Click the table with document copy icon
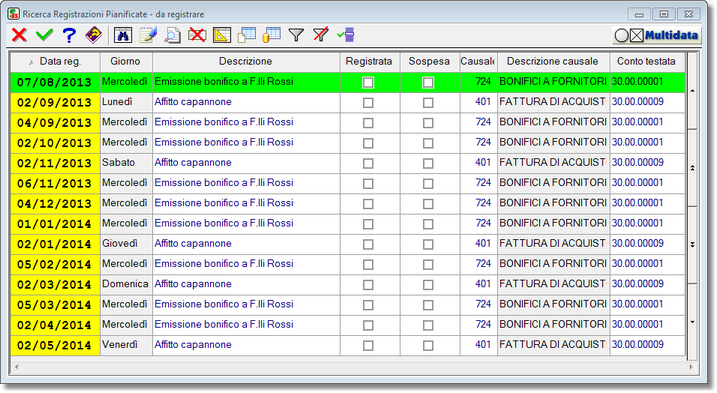Image resolution: width=717 pixels, height=393 pixels. click(246, 35)
